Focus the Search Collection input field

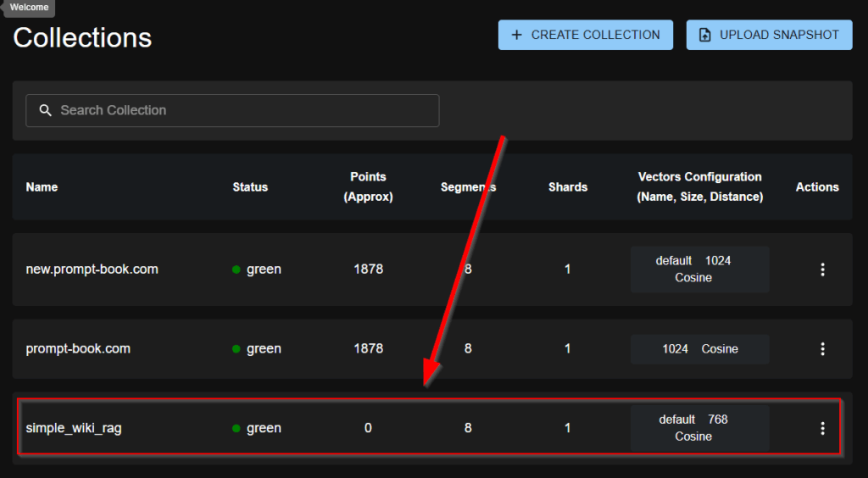click(x=246, y=110)
